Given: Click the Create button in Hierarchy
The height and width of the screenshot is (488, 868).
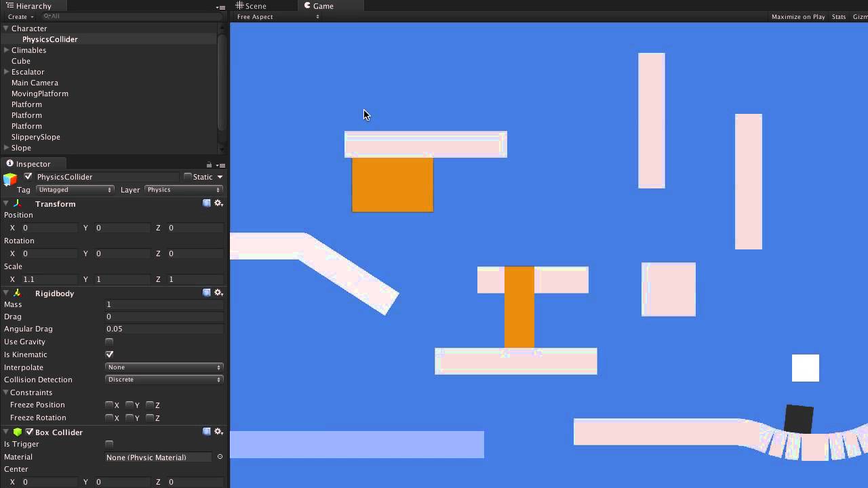Looking at the screenshot, I should click(x=18, y=16).
